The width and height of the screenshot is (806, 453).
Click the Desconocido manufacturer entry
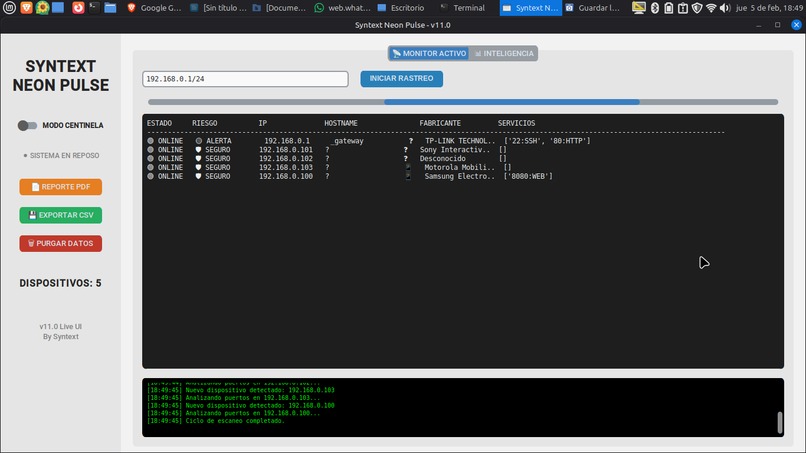[443, 158]
